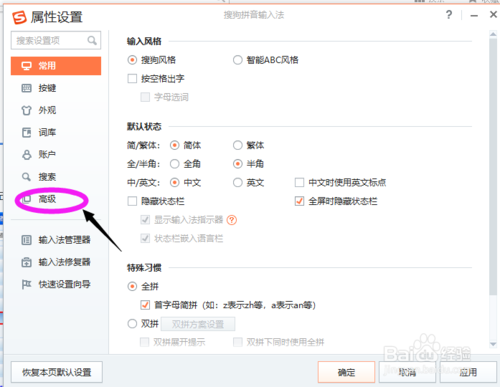Viewport: 500px width, 387px height.
Task: Select 搜狗风格 input style
Action: pos(132,60)
